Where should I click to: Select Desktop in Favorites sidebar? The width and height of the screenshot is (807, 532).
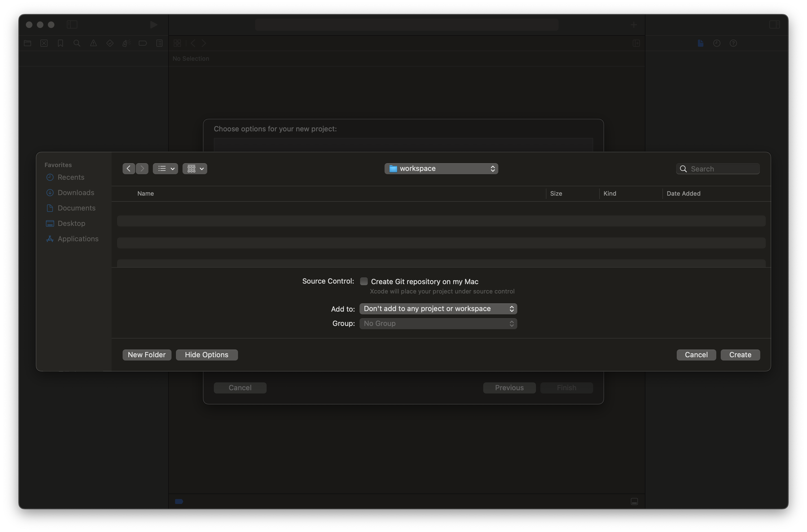pos(71,223)
